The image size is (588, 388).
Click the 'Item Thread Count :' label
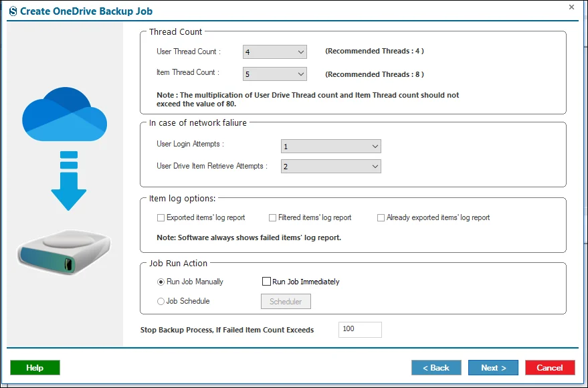click(x=188, y=72)
